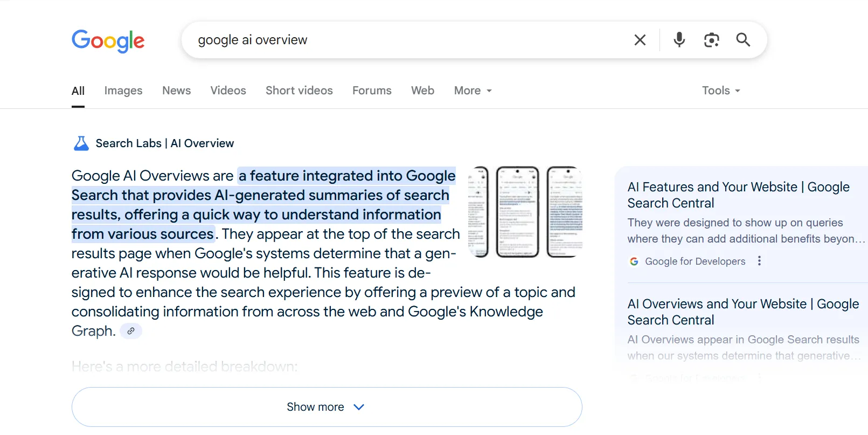Open the Short videos tab
The height and width of the screenshot is (435, 868).
point(299,91)
